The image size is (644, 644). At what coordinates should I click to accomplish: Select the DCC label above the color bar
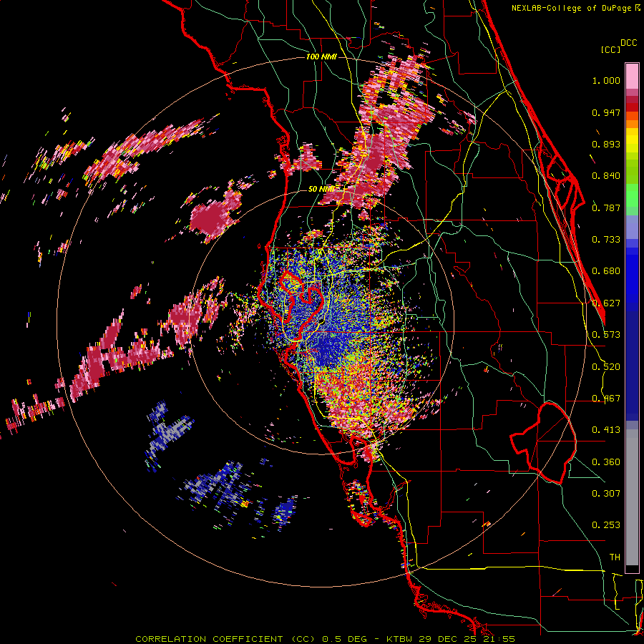pyautogui.click(x=628, y=43)
